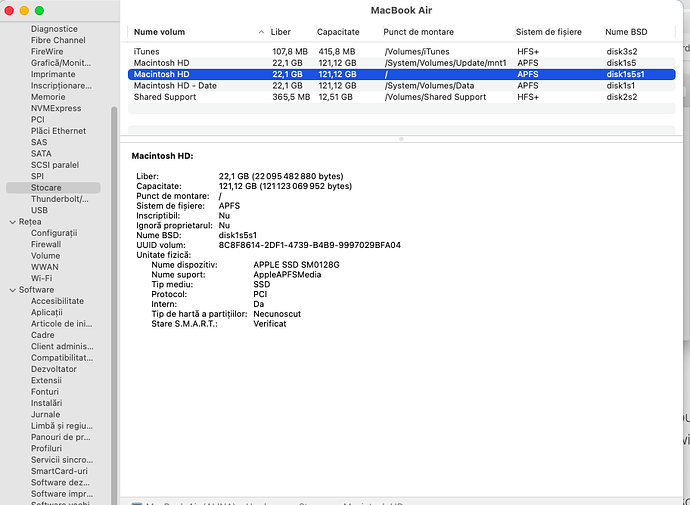Select Wi-Fi under Rețea
Screen dimensions: 690x505
pyautogui.click(x=42, y=278)
